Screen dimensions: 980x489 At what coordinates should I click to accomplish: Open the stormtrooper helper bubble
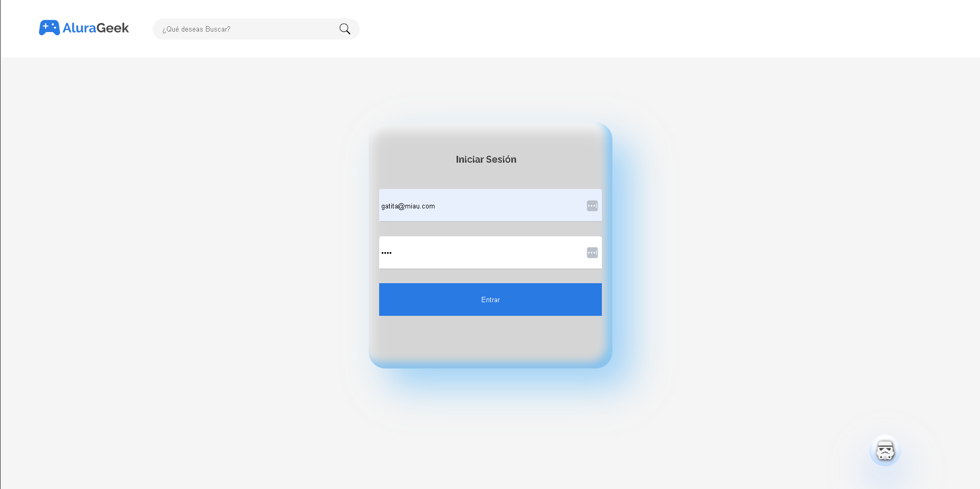pyautogui.click(x=885, y=451)
